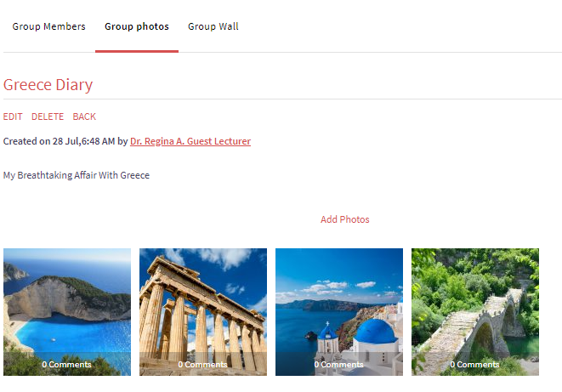This screenshot has height=392, width=562.
Task: Click the red underline beneath Group photos
Action: (x=137, y=51)
